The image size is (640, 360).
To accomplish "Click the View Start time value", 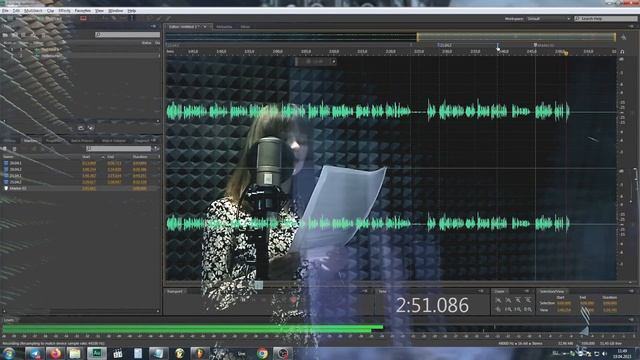I will [564, 310].
